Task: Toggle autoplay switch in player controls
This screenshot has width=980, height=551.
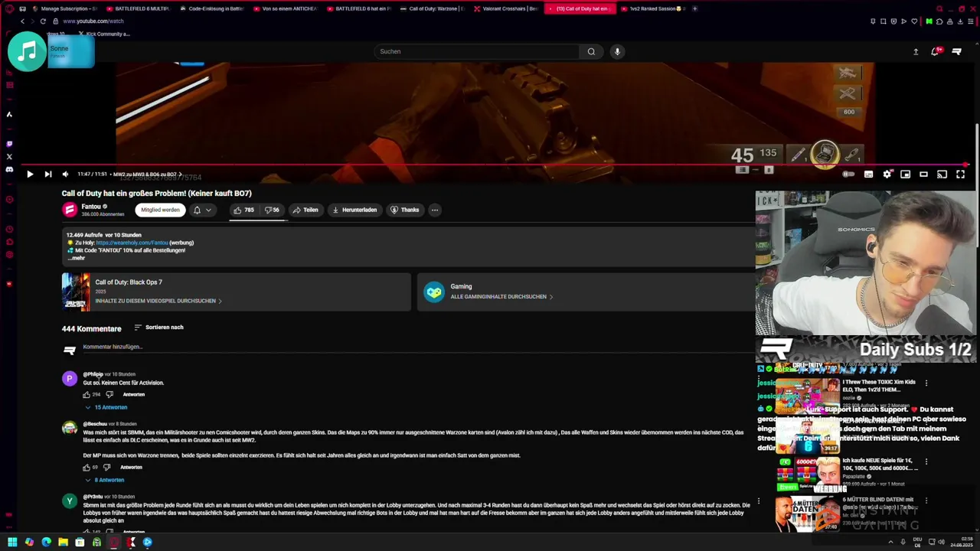Action: [848, 174]
